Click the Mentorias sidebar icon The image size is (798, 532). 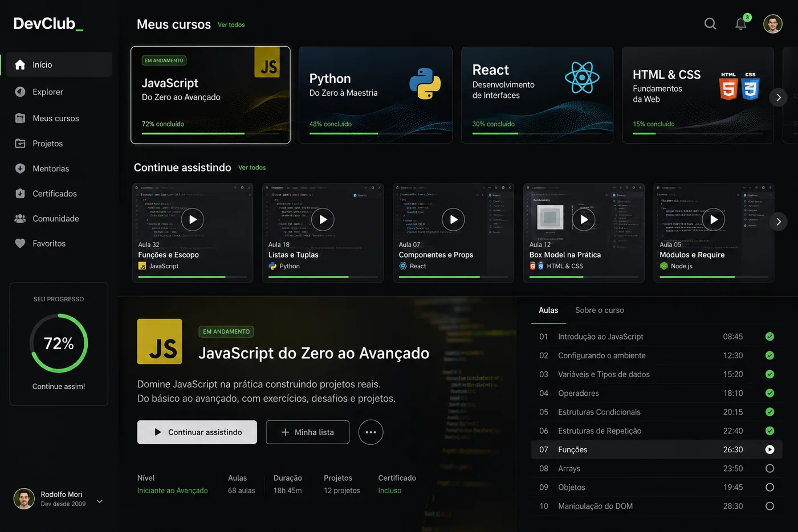20,169
